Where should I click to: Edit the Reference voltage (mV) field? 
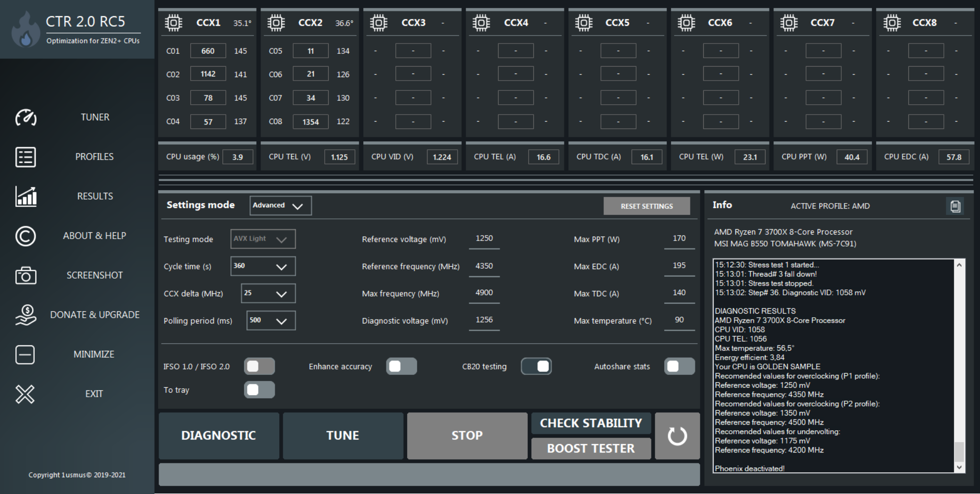[484, 239]
